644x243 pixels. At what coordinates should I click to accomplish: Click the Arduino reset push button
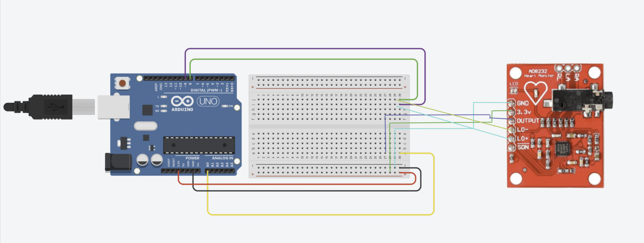coord(122,83)
